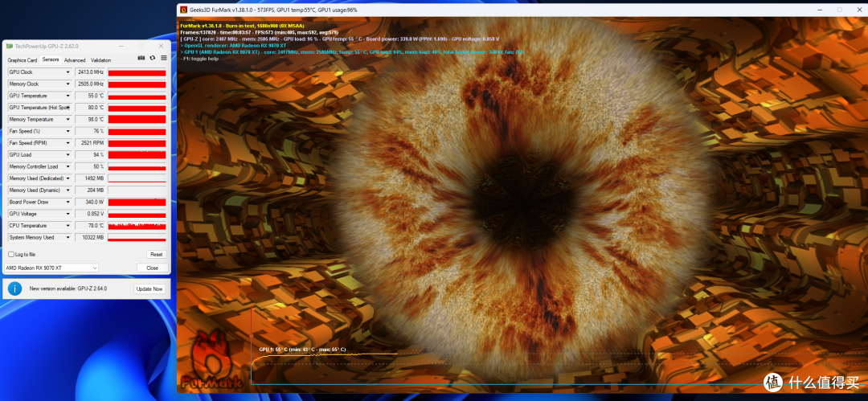Open the Memory Used (Dynamic) dropdown
Screen dimensions: 868x401
(x=68, y=190)
